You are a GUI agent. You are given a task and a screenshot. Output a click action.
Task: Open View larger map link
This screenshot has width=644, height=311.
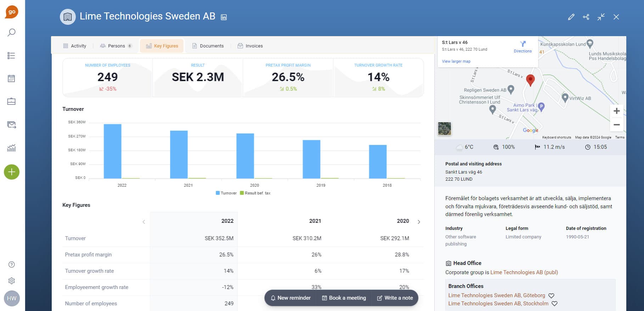(x=456, y=62)
